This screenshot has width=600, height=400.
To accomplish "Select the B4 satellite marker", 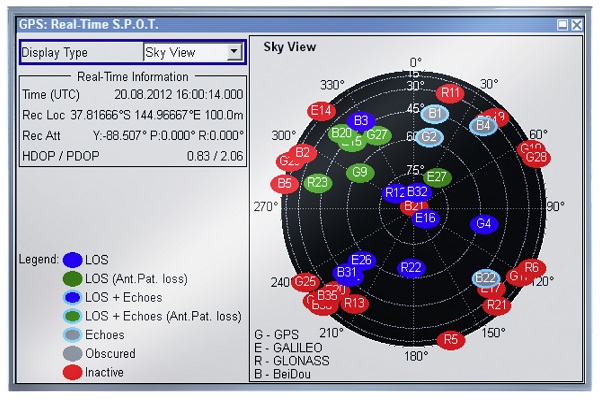I will tap(483, 125).
